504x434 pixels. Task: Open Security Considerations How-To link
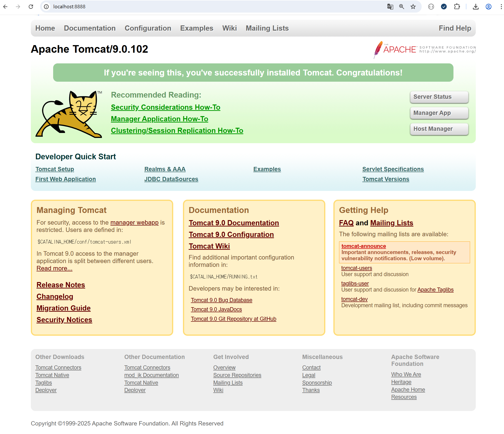coord(165,107)
